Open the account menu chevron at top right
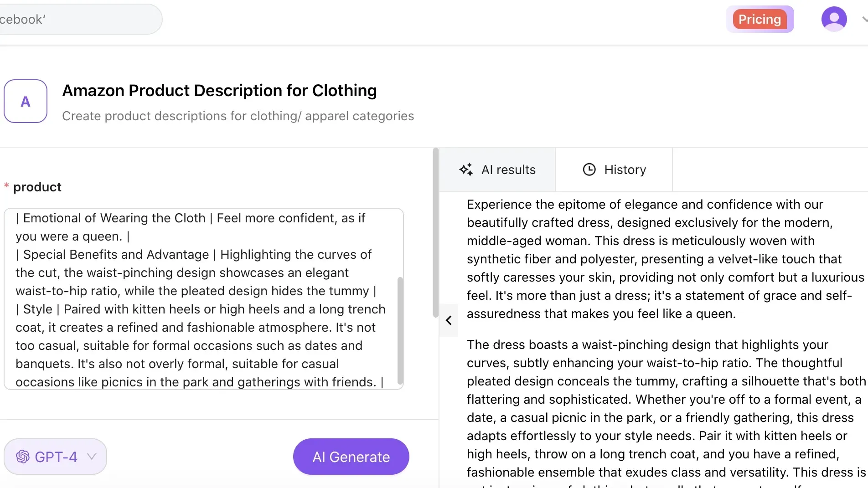This screenshot has height=488, width=868. [x=863, y=20]
